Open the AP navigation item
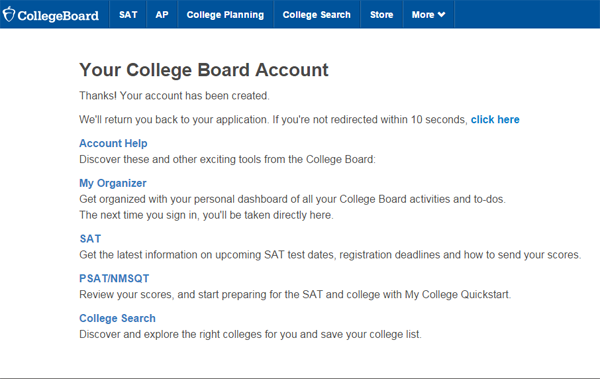 [x=162, y=15]
